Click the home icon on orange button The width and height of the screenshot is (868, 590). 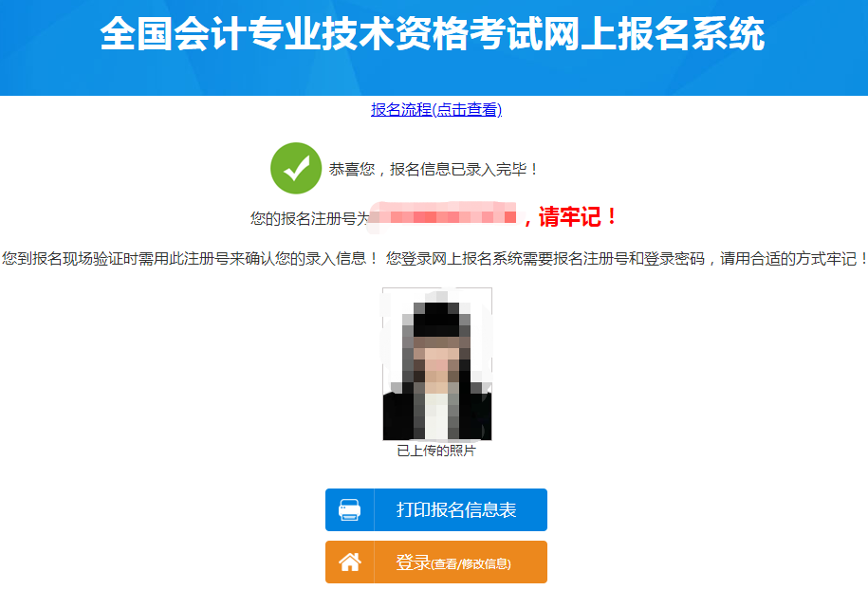click(350, 562)
